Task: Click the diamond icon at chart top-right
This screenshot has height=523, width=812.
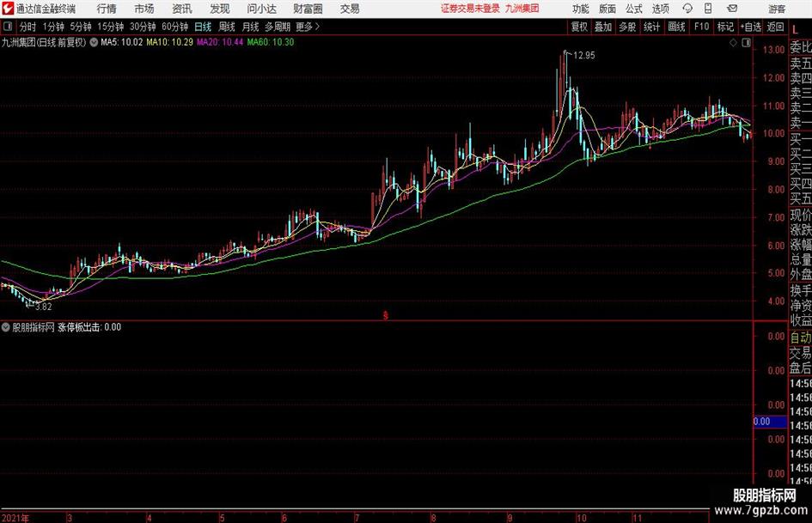Action: click(x=733, y=43)
